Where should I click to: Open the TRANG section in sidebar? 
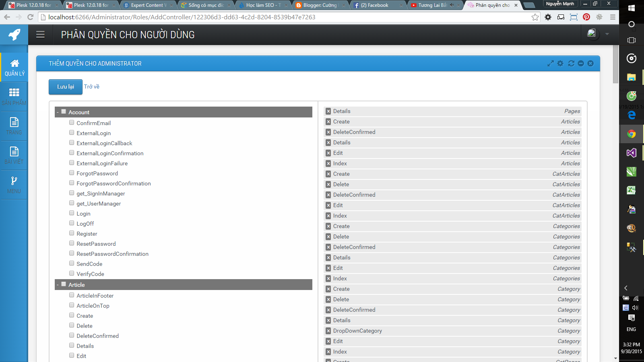14,126
